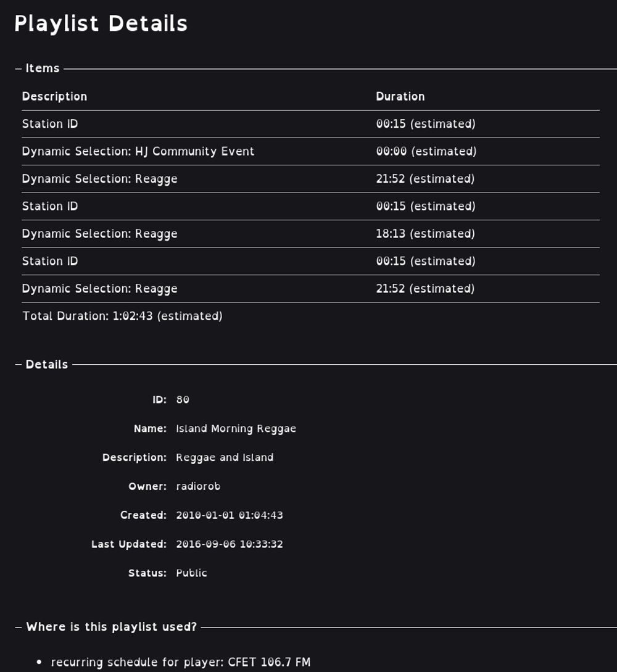617x672 pixels.
Task: Click the Total Duration 1:02:43 text
Action: point(123,317)
